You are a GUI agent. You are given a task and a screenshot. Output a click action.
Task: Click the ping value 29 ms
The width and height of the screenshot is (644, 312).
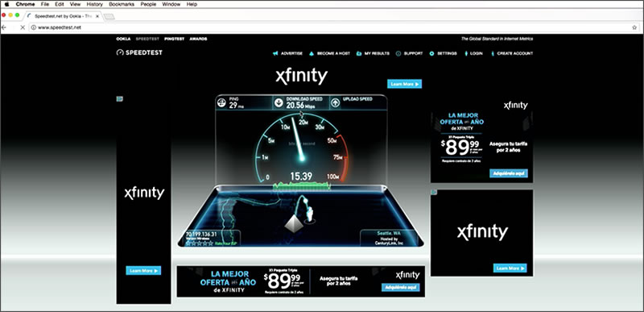click(x=236, y=106)
